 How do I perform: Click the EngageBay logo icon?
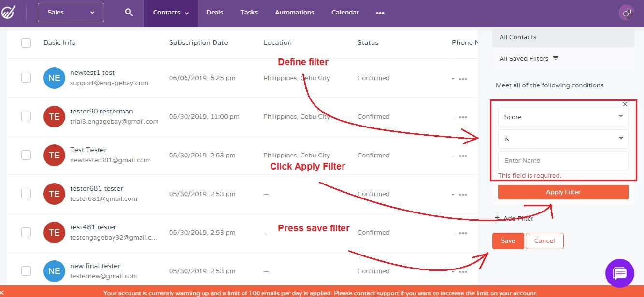click(x=8, y=12)
